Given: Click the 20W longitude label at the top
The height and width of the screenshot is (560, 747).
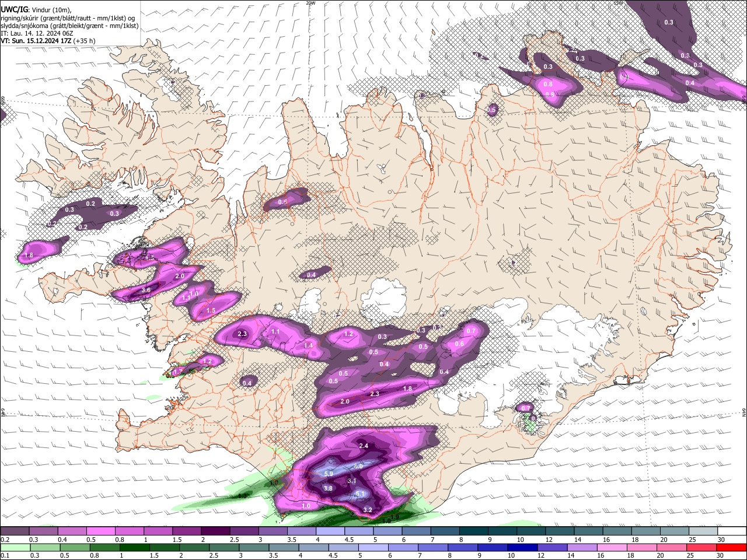Looking at the screenshot, I should 310,3.
